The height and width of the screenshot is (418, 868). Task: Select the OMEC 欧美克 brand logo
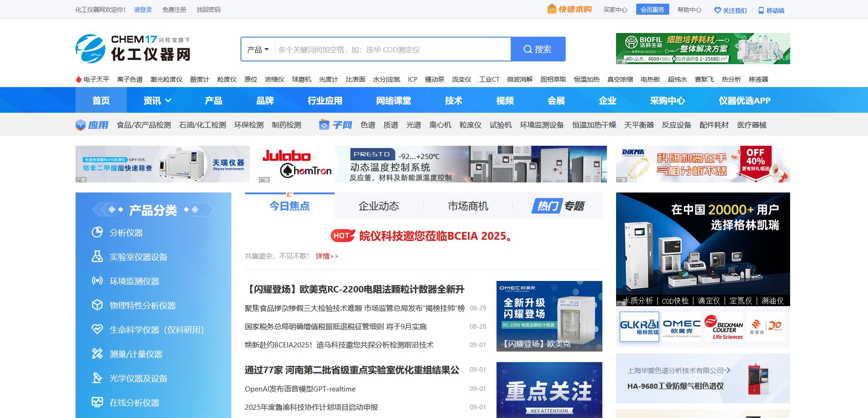point(682,327)
